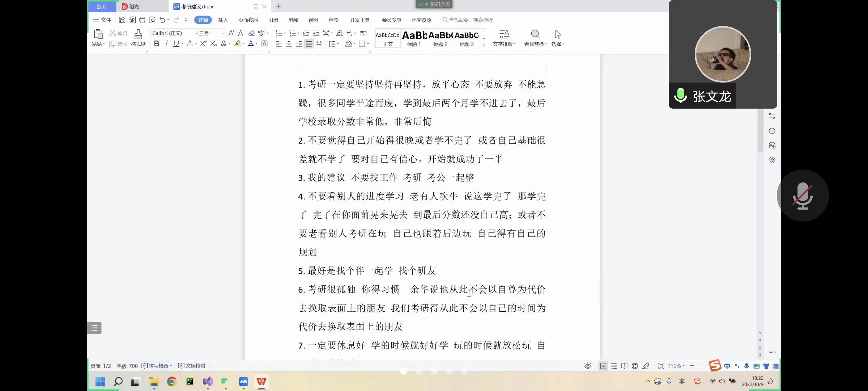This screenshot has width=868, height=391.
Task: Switch to the 插入 ribbon tab
Action: (223, 20)
